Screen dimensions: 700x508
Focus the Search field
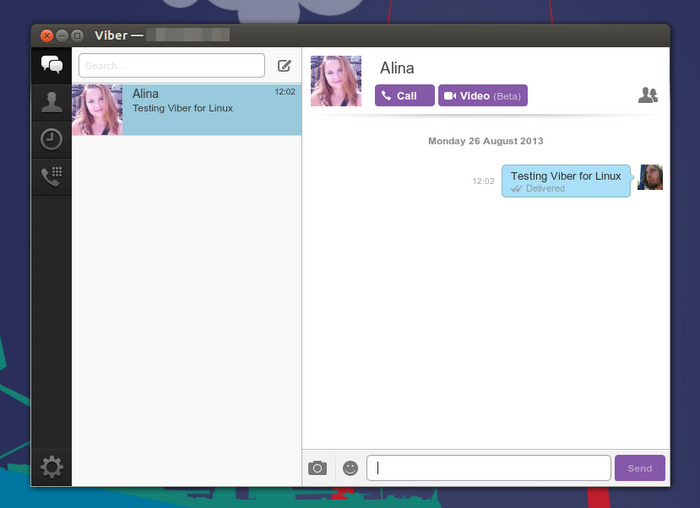(x=172, y=66)
